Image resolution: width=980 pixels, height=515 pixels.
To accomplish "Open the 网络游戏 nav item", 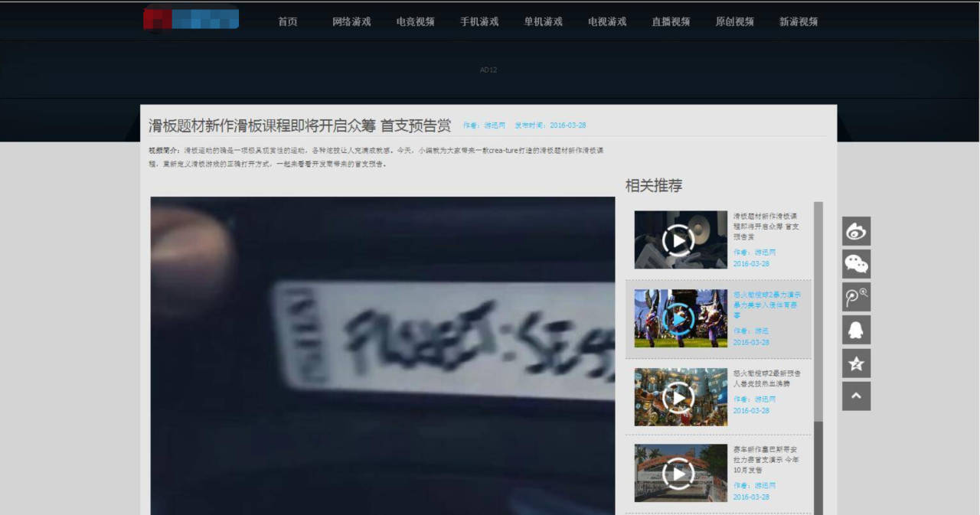I will pyautogui.click(x=351, y=21).
